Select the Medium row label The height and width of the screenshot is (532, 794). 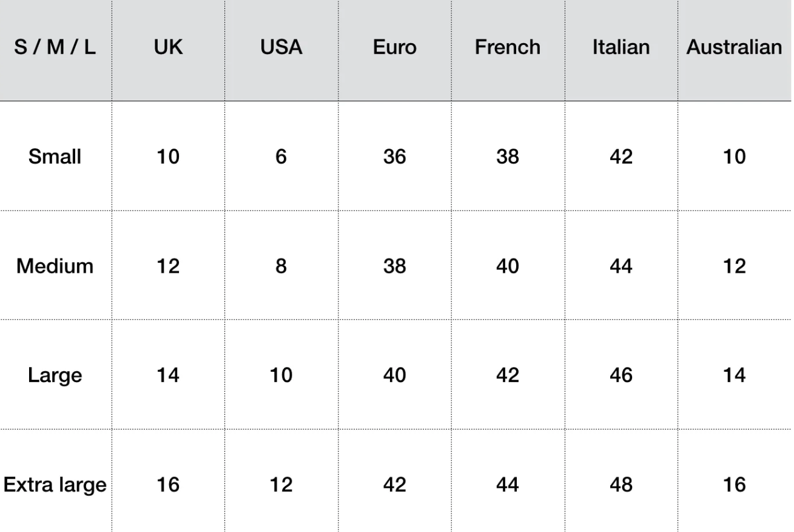click(56, 266)
